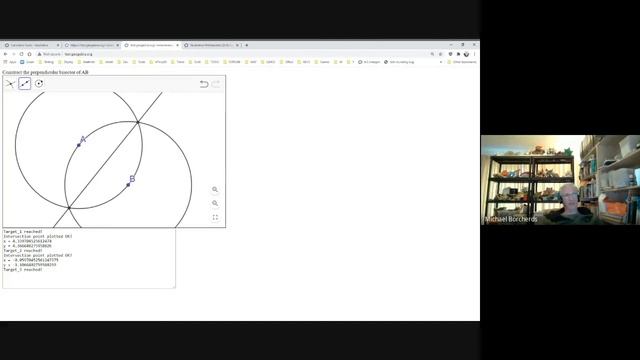Open the Other bookmarks folder
This screenshot has width=640, height=360.
click(x=462, y=62)
